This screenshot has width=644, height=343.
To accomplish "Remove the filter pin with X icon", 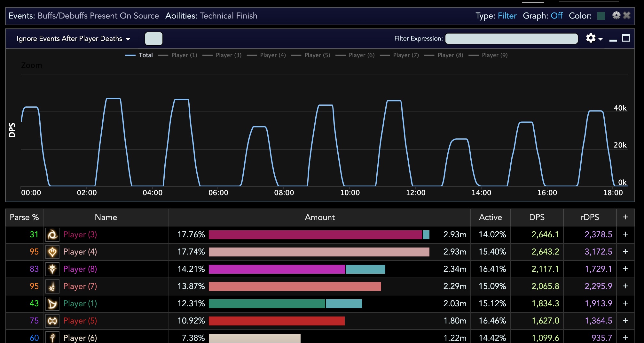I will (627, 15).
